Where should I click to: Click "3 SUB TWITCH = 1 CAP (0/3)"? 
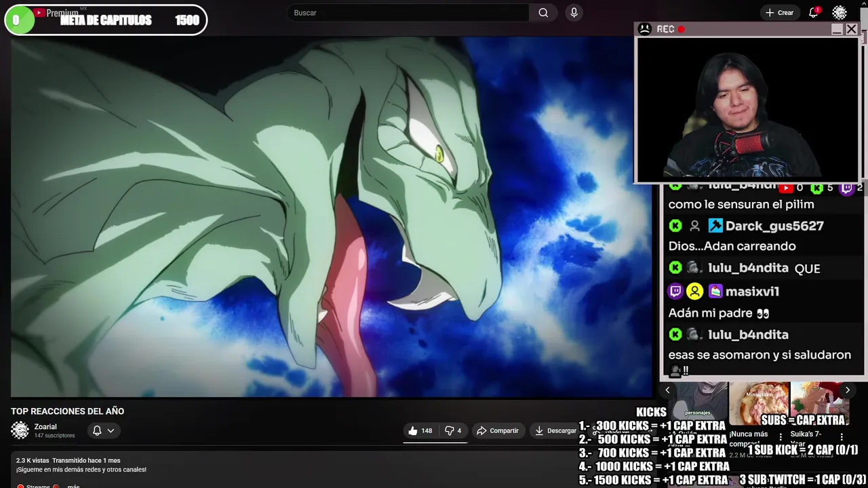coord(803,479)
